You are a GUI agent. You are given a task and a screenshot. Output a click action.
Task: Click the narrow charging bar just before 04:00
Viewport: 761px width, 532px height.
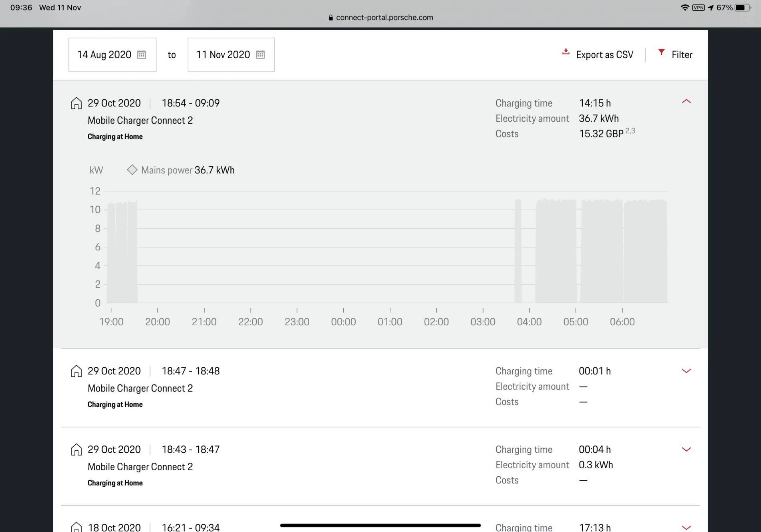pyautogui.click(x=518, y=251)
